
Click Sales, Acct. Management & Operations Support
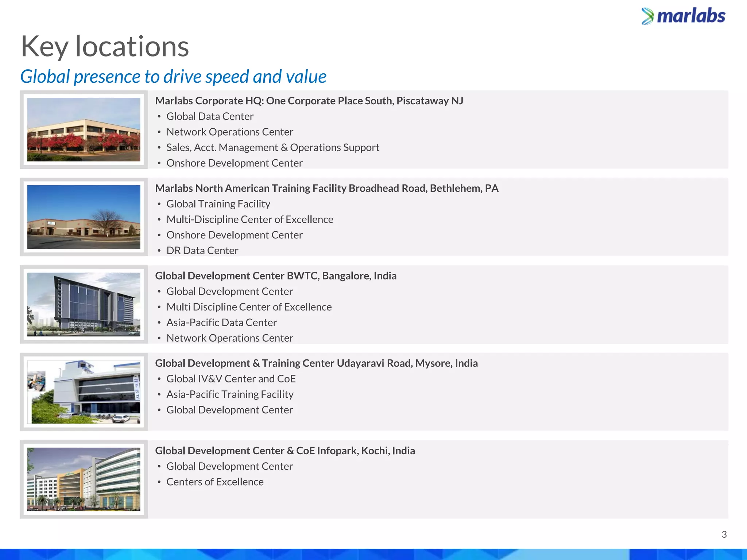(x=272, y=147)
